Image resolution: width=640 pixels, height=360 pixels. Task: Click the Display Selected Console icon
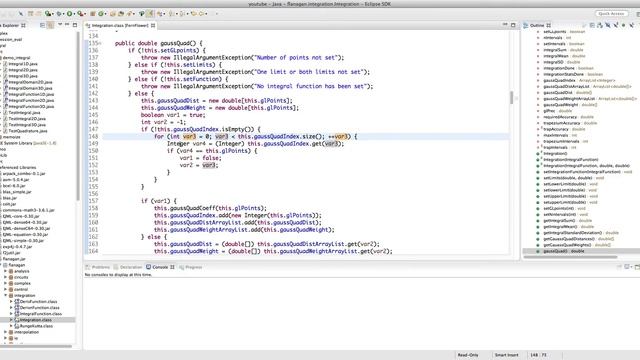click(627, 267)
